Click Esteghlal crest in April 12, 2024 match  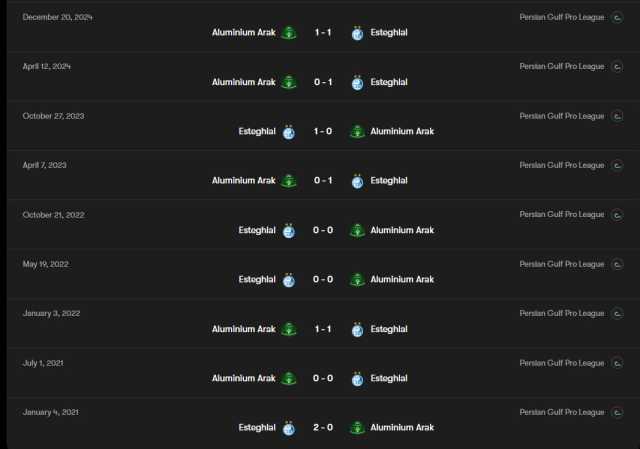click(x=358, y=82)
